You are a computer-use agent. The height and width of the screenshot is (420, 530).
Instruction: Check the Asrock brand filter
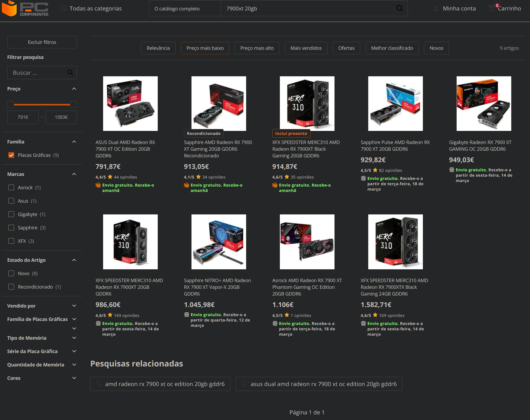click(11, 187)
